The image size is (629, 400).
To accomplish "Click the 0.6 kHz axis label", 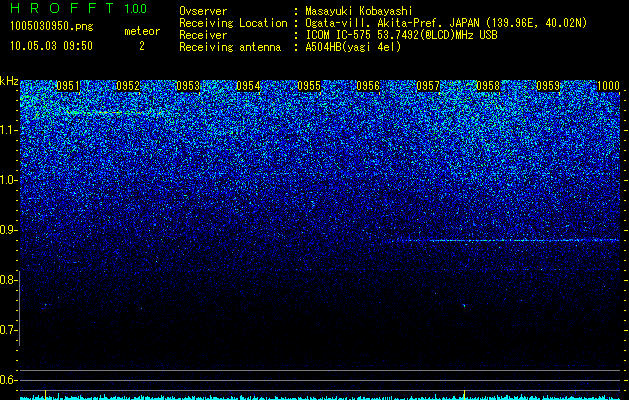I will tap(8, 380).
